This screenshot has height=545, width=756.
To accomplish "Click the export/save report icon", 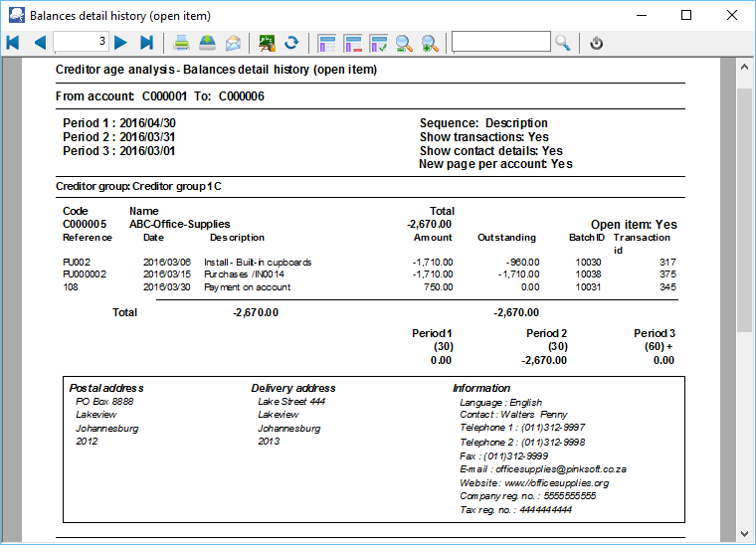I will tap(207, 43).
